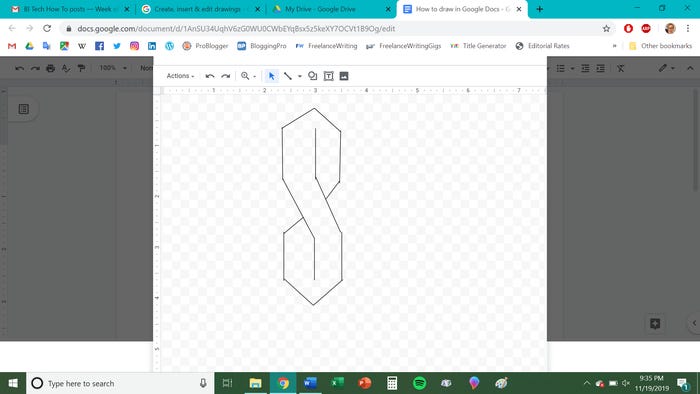Switch to My Drive - Google Drive tab
The height and width of the screenshot is (394, 700).
[330, 9]
